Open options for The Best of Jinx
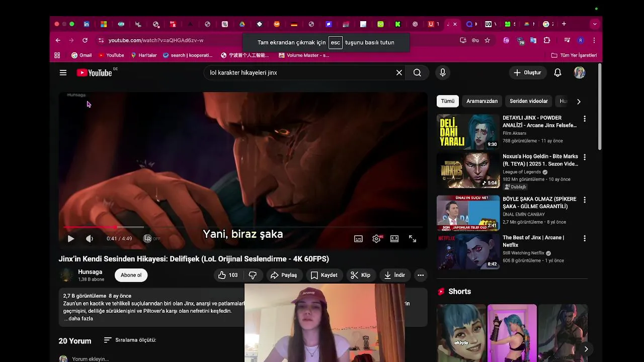The image size is (644, 362). (585, 239)
